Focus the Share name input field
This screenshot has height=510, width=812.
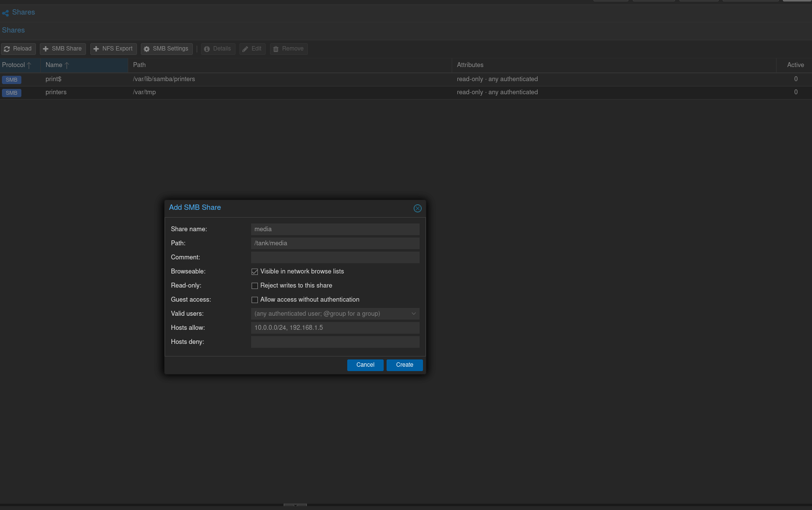point(335,229)
